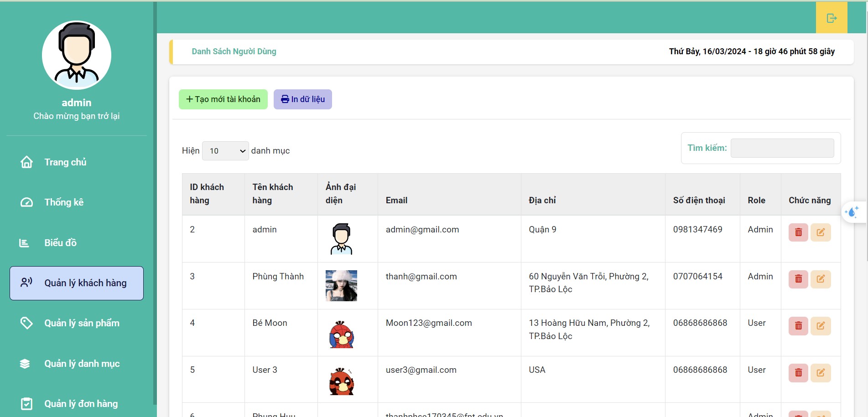Open Biểu đồ chart menu item

77,243
